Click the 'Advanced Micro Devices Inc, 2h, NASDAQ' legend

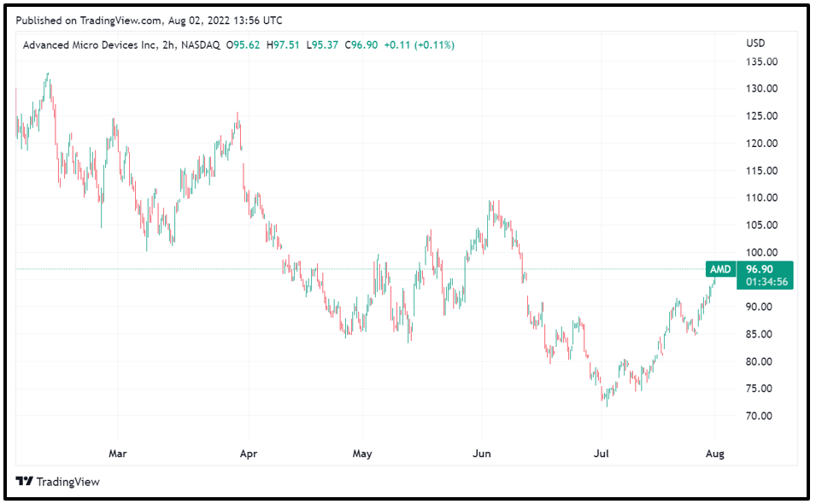click(121, 45)
